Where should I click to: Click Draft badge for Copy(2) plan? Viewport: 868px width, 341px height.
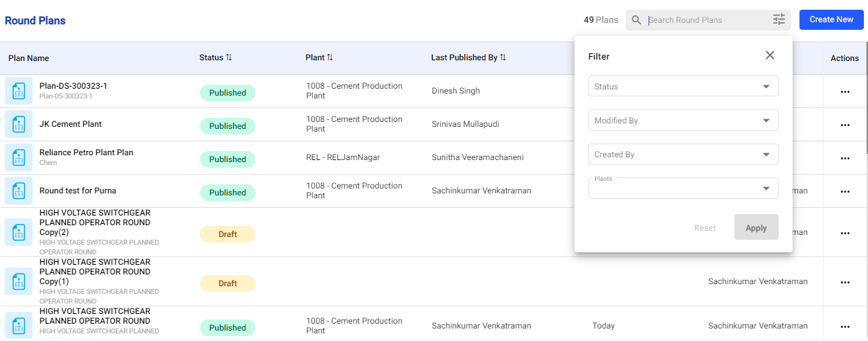tap(228, 234)
